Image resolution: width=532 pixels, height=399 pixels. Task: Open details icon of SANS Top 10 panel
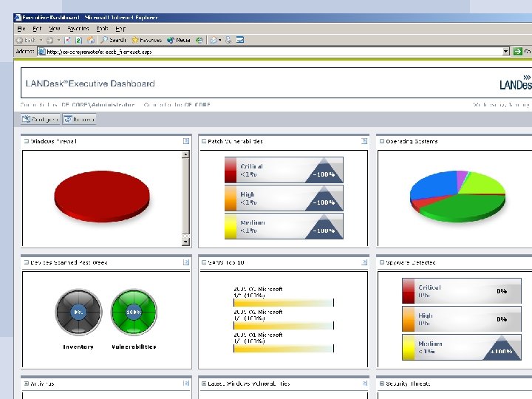(x=364, y=262)
